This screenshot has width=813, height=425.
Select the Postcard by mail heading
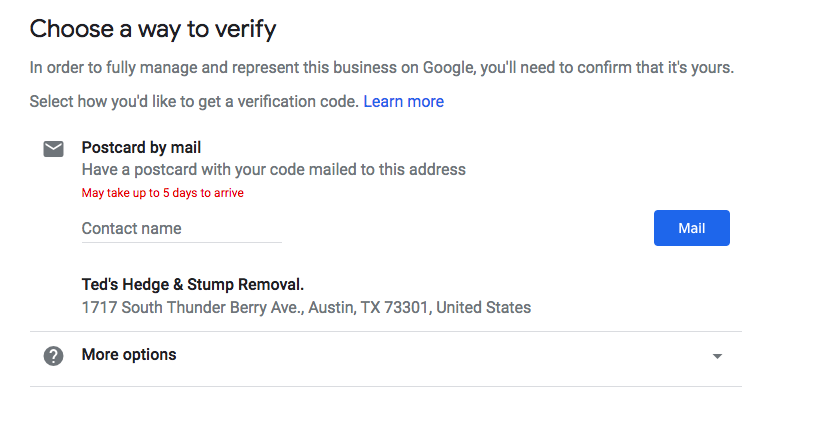coord(141,148)
